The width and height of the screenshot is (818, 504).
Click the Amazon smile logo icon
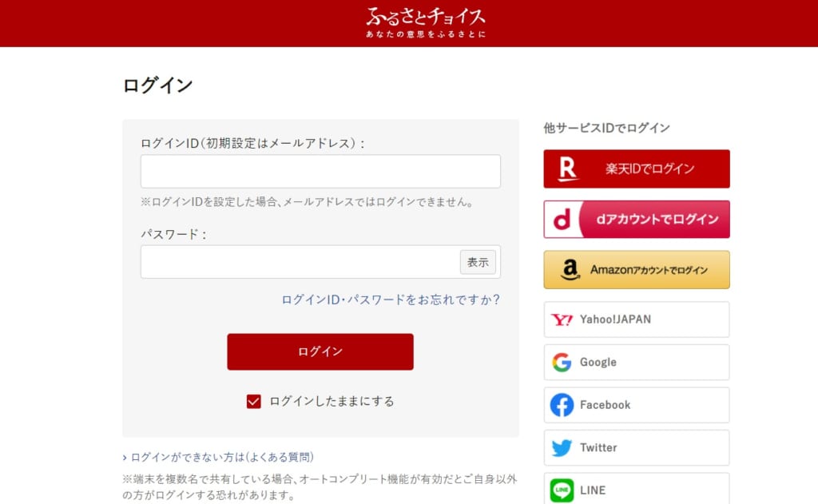coord(570,270)
